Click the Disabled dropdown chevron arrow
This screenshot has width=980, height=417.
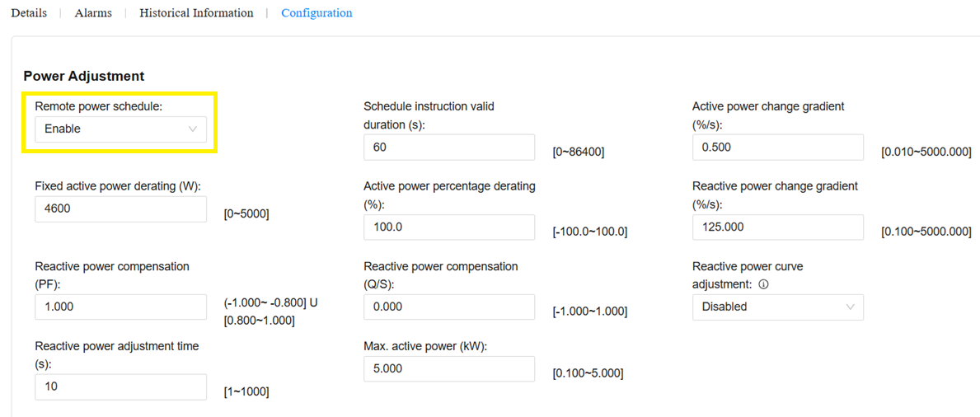point(851,307)
